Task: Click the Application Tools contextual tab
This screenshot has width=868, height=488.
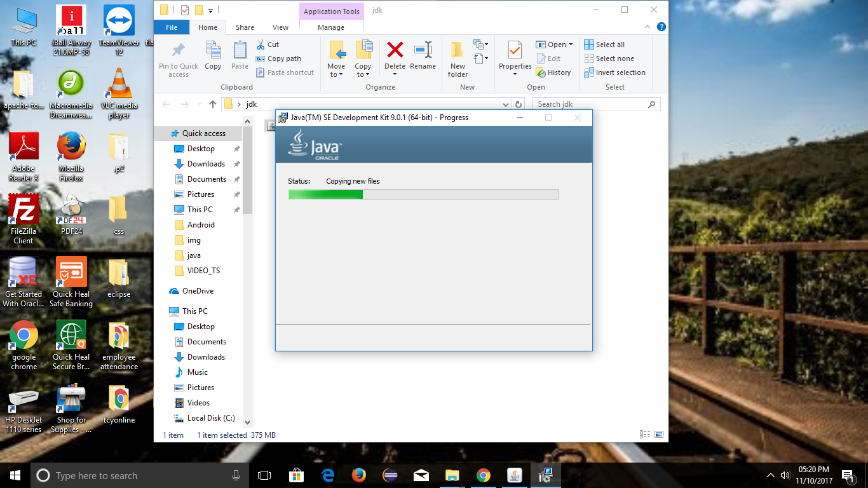Action: click(331, 11)
